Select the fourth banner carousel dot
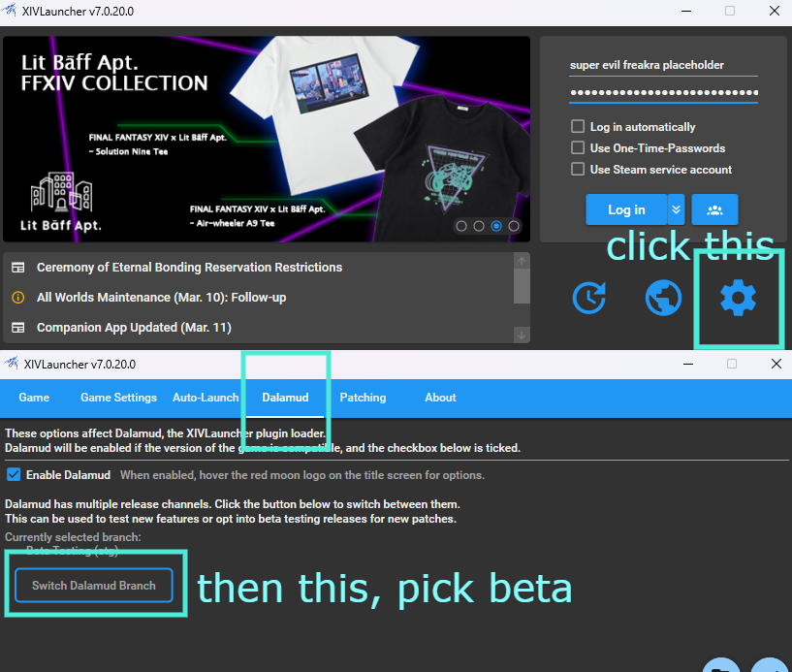The width and height of the screenshot is (792, 672). 514,226
